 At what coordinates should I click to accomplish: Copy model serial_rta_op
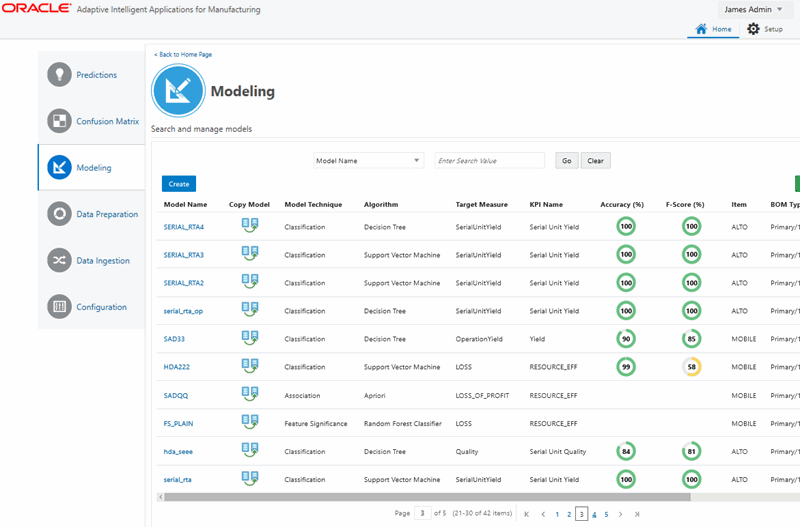pyautogui.click(x=249, y=310)
